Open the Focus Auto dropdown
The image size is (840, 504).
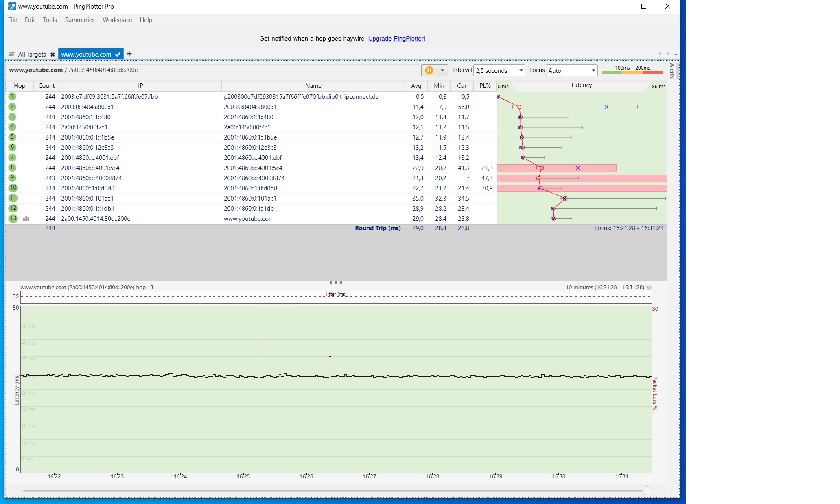point(571,70)
